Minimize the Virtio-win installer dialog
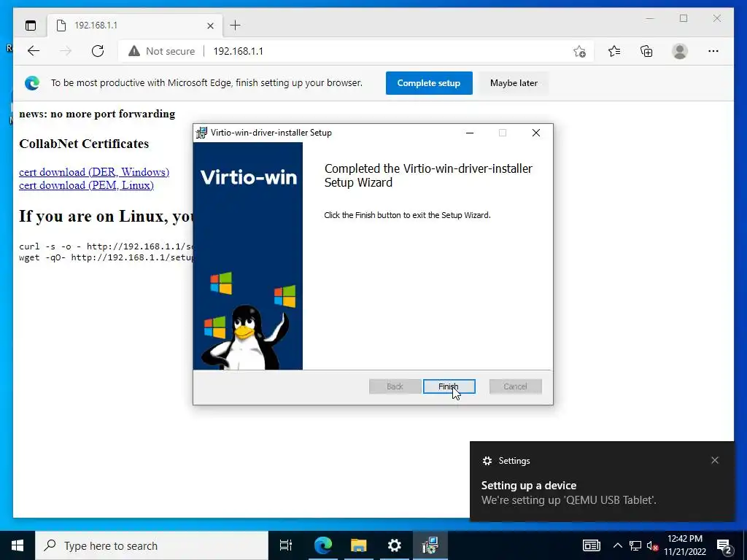The image size is (747, 560). (x=470, y=133)
